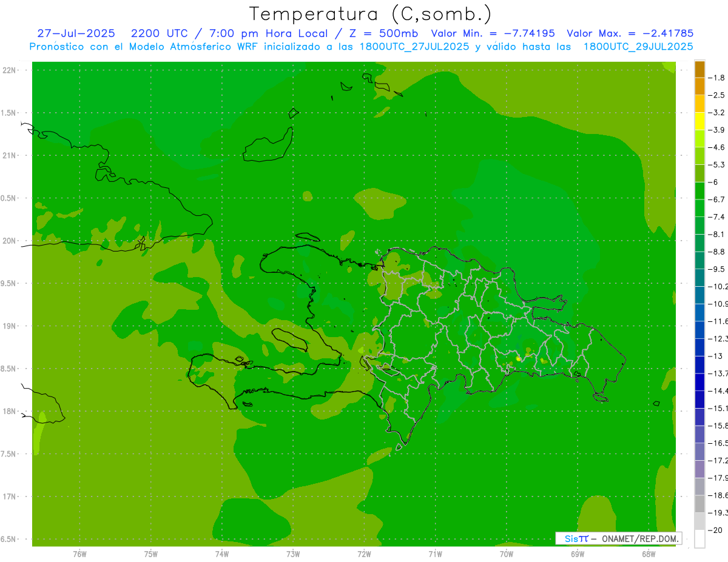This screenshot has width=728, height=562.
Task: Click the '2200 UTC' time label
Action: pos(159,33)
